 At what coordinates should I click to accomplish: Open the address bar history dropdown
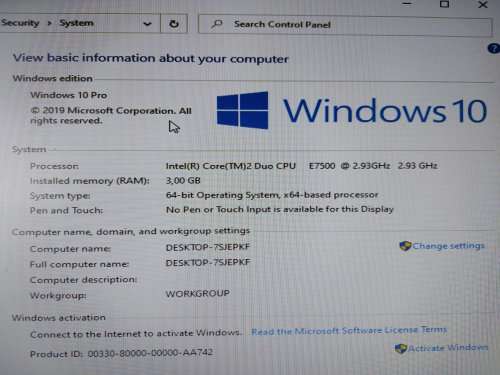(x=147, y=24)
